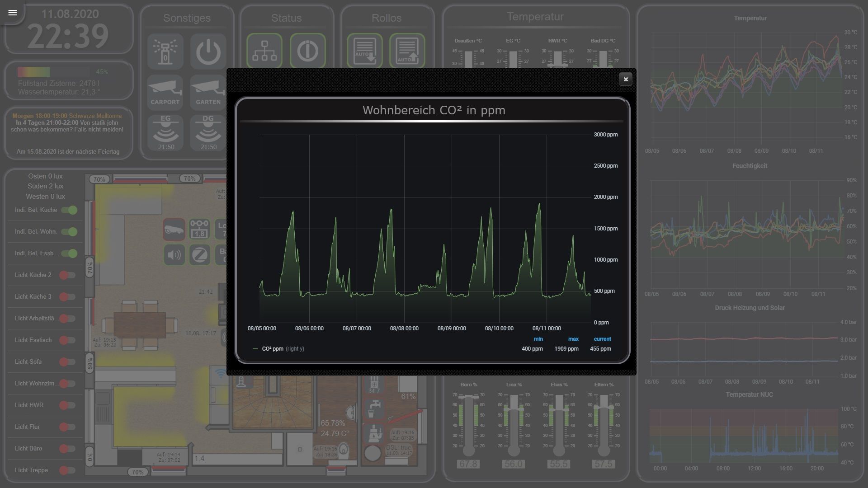Turn on Licht Flur
The image size is (868, 488).
pos(67,427)
